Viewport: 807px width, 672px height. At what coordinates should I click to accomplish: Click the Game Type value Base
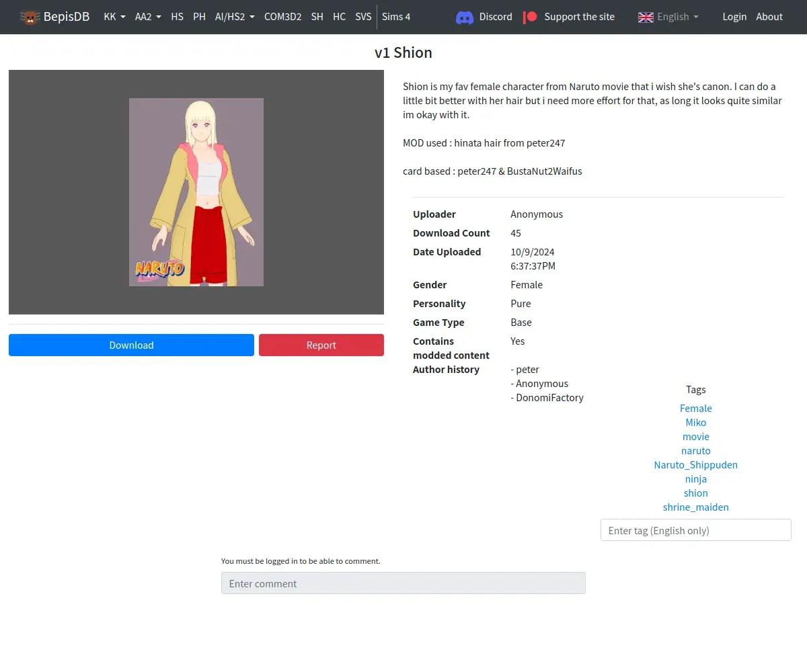point(521,323)
